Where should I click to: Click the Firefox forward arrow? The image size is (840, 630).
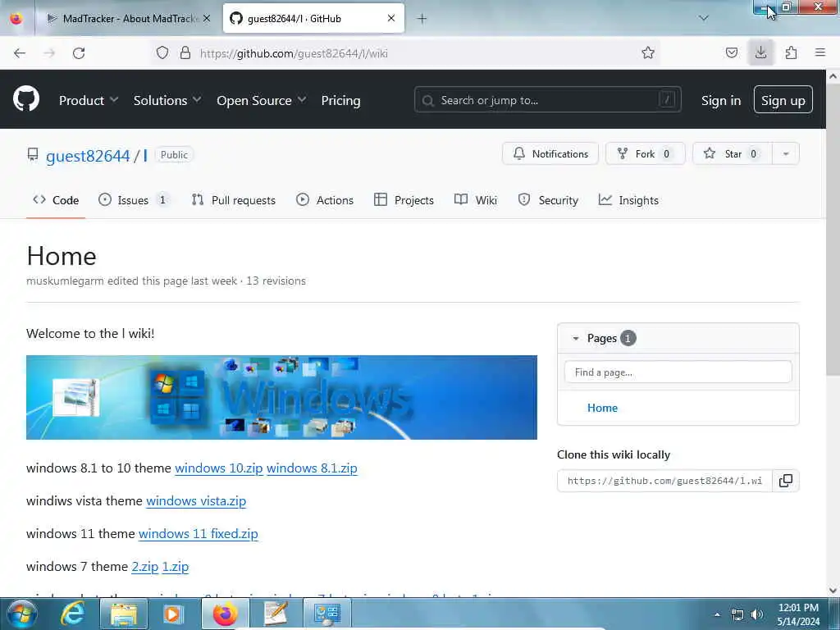(49, 53)
